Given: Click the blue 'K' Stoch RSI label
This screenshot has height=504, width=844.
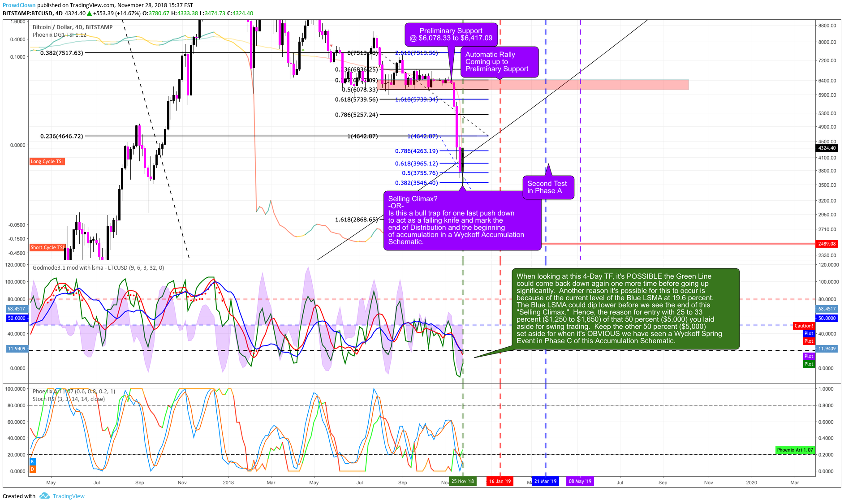Looking at the screenshot, I should pos(32,461).
